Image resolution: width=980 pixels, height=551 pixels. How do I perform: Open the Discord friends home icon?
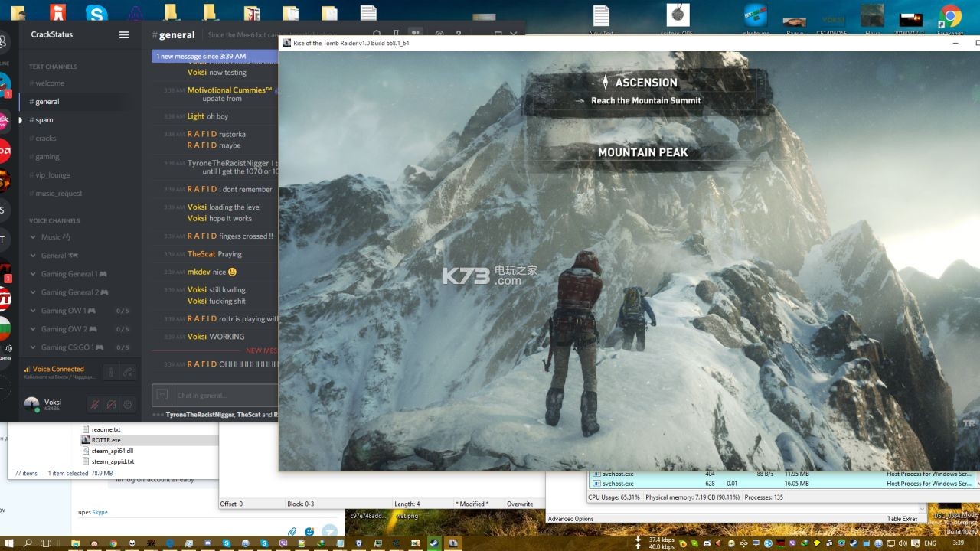tap(3, 42)
